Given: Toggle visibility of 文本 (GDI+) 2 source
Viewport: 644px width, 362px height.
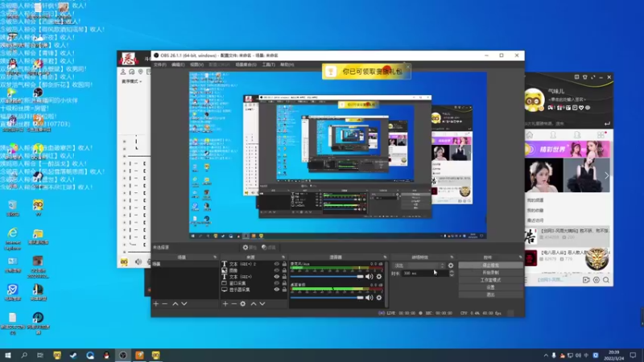Looking at the screenshot, I should point(276,264).
